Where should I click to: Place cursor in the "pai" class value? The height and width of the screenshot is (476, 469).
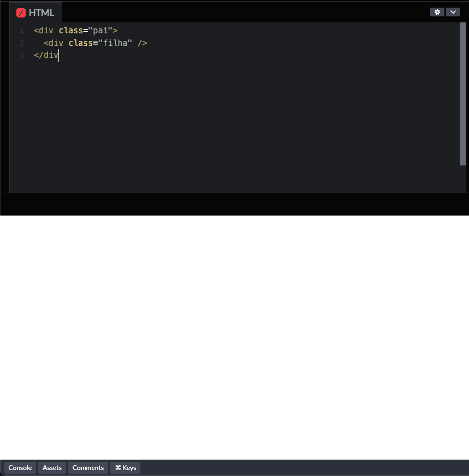[x=100, y=31]
